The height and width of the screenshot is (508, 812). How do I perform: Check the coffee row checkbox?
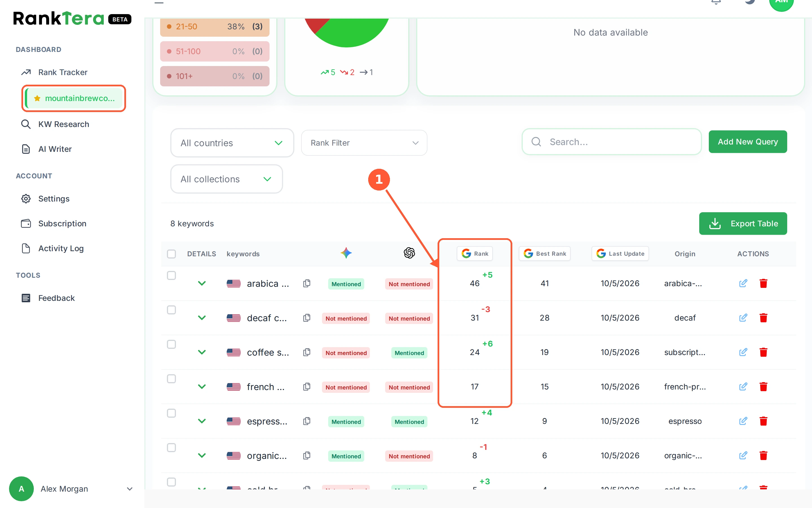tap(171, 344)
